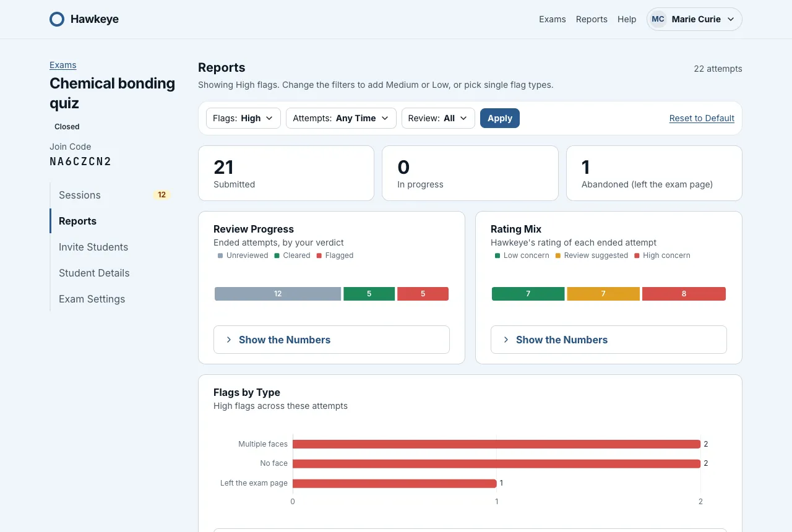Screen dimensions: 792x532
Task: Click the Multiple faces bar in Flags by Type
Action: pyautogui.click(x=496, y=444)
